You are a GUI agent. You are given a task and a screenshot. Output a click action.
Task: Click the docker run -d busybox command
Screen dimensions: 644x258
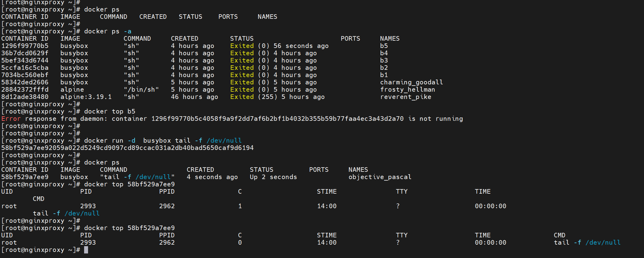163,141
